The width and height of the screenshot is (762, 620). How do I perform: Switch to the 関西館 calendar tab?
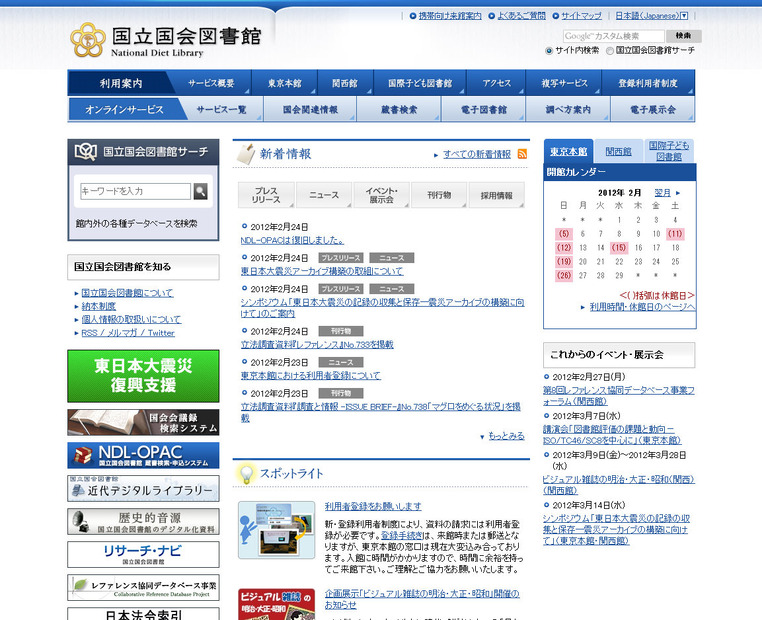coord(618,152)
